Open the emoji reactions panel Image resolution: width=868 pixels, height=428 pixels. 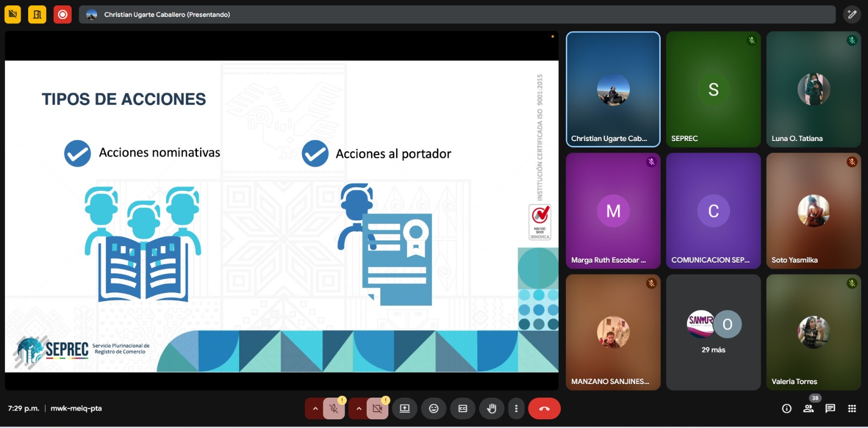pyautogui.click(x=433, y=408)
